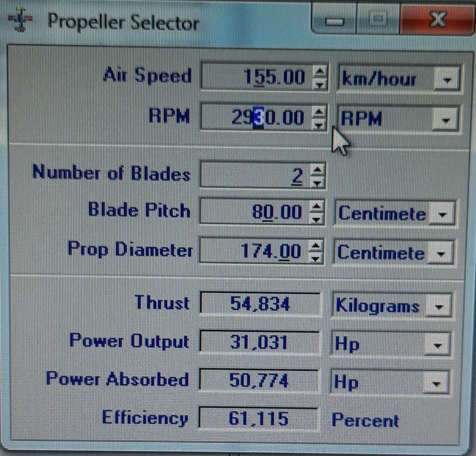This screenshot has height=456, width=476.
Task: Click the Propeller Selector app icon
Action: point(20,20)
